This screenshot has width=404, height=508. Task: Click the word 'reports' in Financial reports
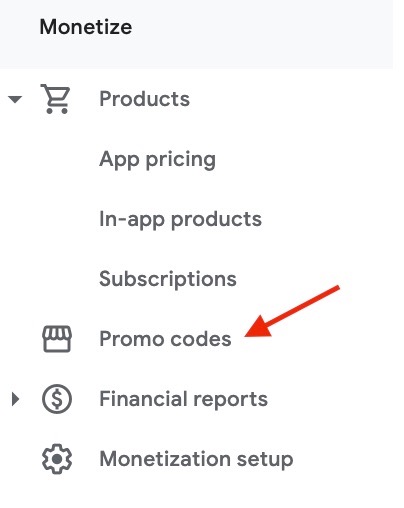[x=231, y=399]
